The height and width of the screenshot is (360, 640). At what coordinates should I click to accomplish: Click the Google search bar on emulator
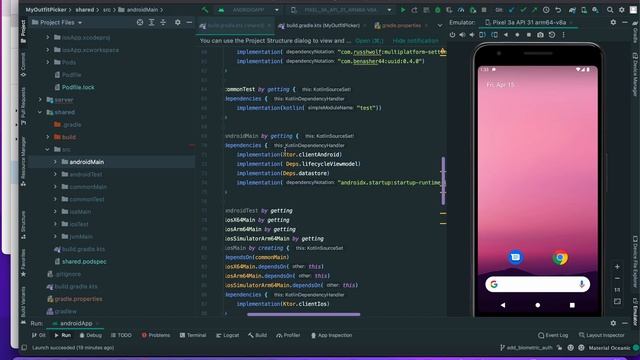tap(538, 284)
